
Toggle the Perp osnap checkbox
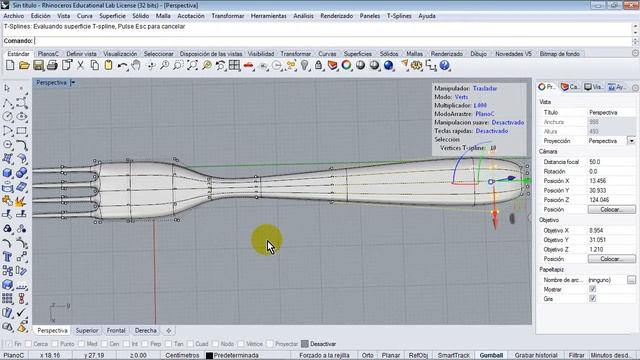tap(145, 344)
